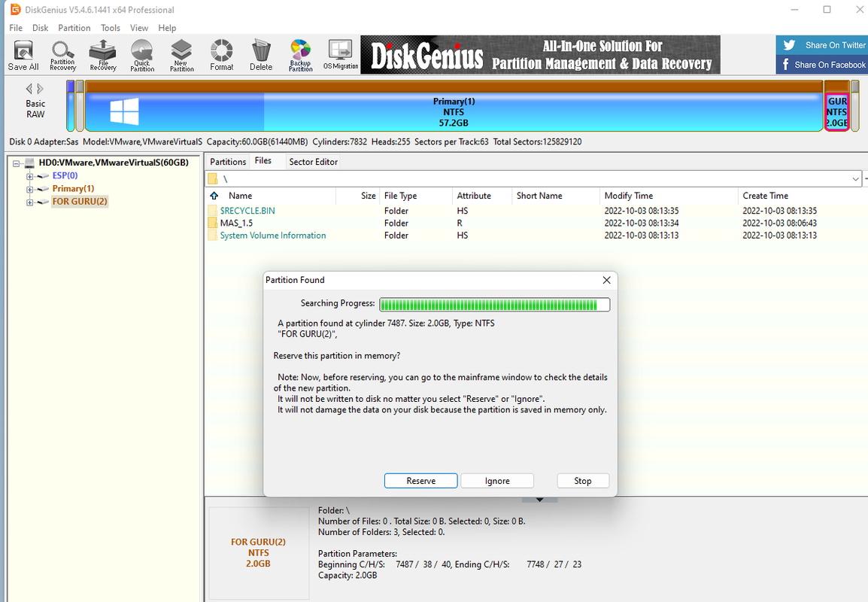This screenshot has height=602, width=868.
Task: Share on Twitter via the bird icon
Action: 789,45
